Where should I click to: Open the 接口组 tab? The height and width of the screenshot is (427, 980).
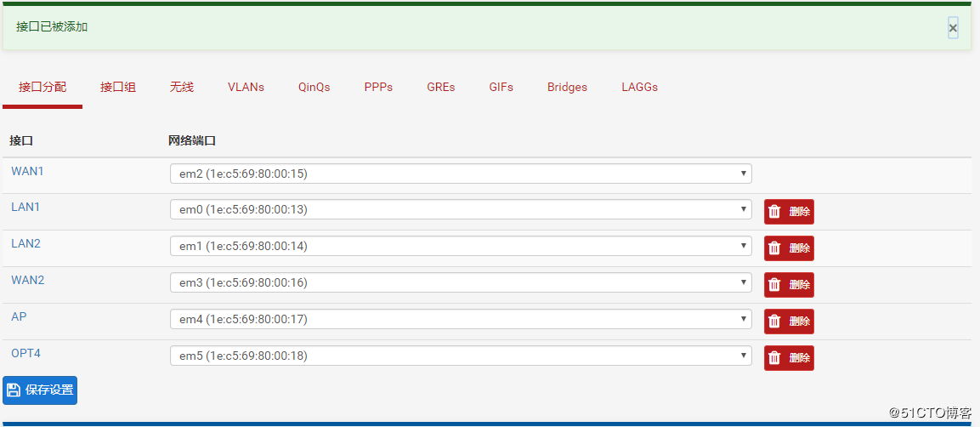tap(118, 88)
